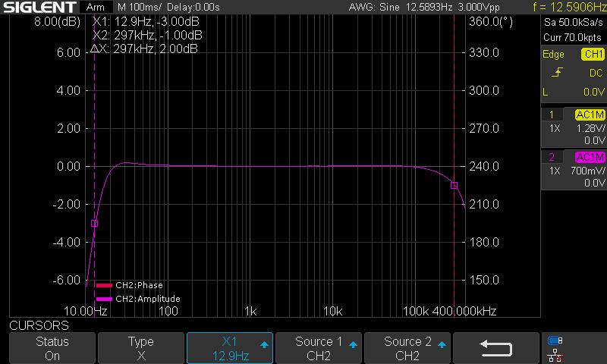This screenshot has height=364, width=607.
Task: Change cursor Type X setting
Action: pos(141,348)
